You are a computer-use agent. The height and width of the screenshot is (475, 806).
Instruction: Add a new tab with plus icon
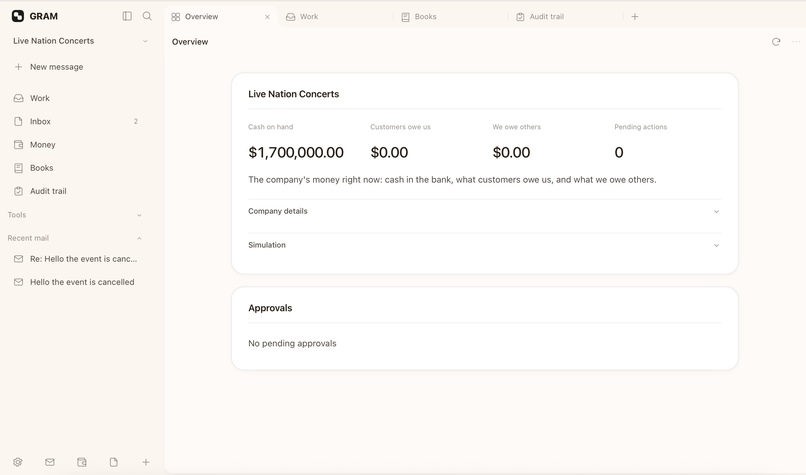point(635,16)
